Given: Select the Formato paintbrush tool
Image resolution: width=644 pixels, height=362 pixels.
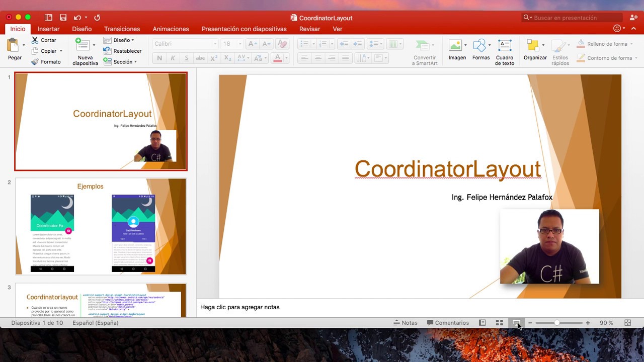Looking at the screenshot, I should [x=46, y=62].
